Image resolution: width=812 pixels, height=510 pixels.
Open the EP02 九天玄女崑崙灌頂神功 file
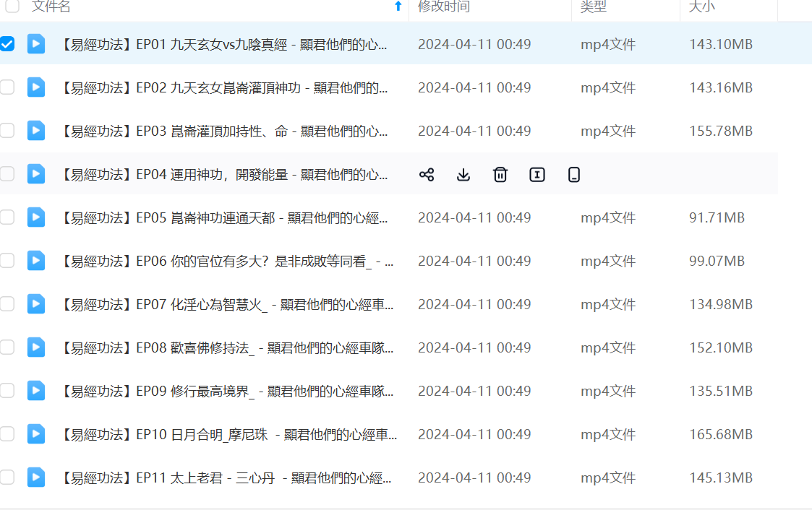point(224,87)
